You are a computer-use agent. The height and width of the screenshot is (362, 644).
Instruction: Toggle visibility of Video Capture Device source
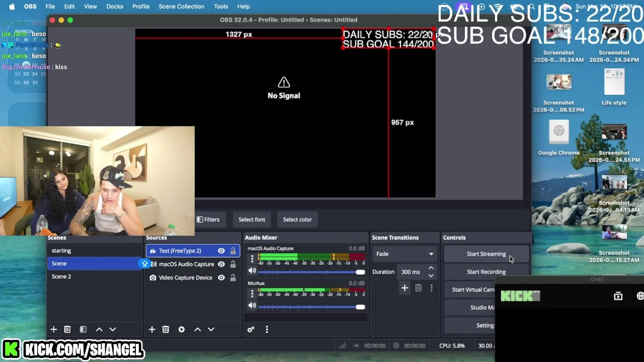[x=221, y=278]
